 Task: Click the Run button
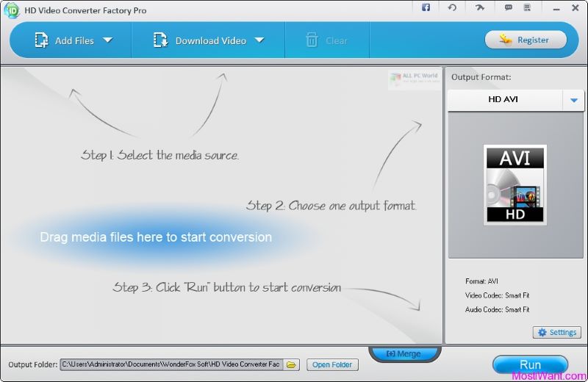tap(530, 364)
